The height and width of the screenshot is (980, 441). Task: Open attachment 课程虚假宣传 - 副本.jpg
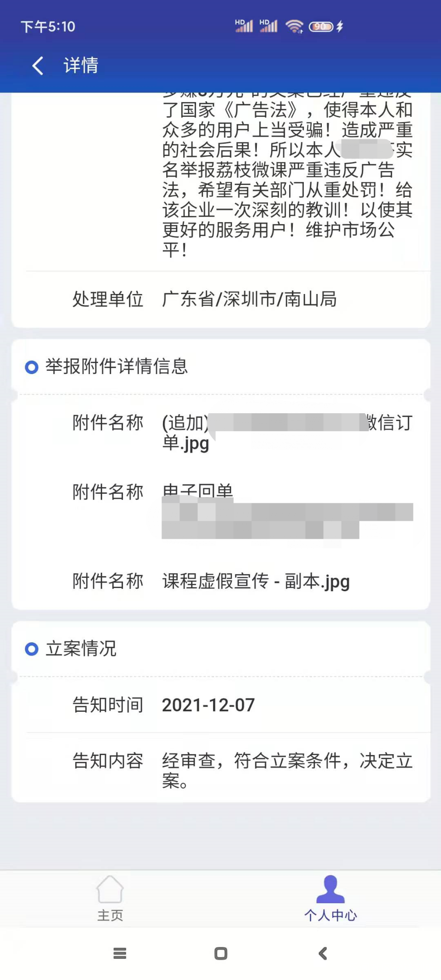[x=256, y=582]
